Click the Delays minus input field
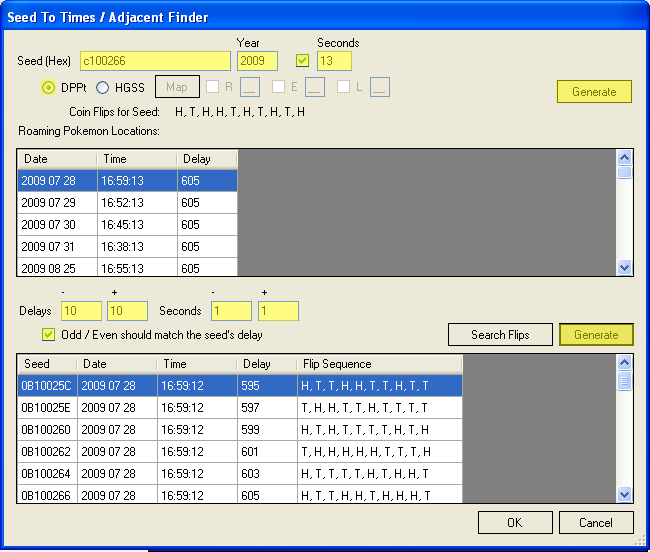The image size is (650, 552). pos(81,311)
